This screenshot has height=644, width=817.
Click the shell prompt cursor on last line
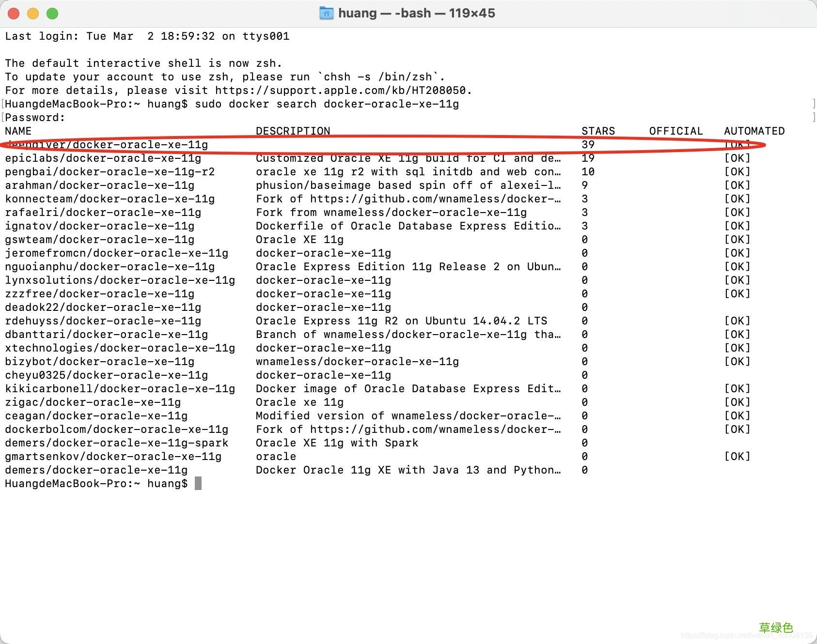[198, 483]
